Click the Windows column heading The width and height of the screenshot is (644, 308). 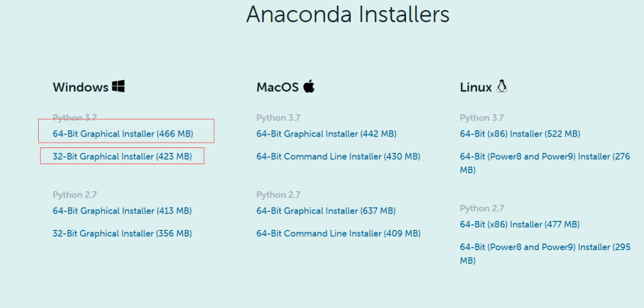click(80, 87)
